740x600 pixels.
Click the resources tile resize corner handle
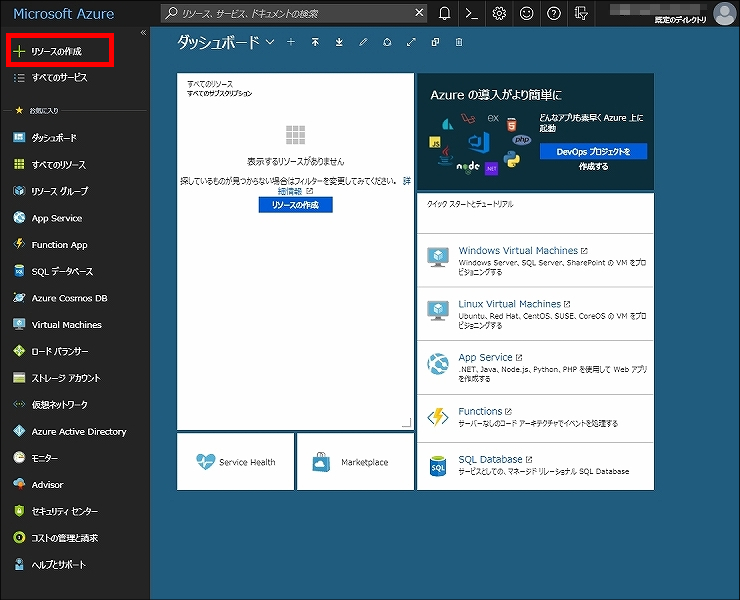pyautogui.click(x=407, y=423)
